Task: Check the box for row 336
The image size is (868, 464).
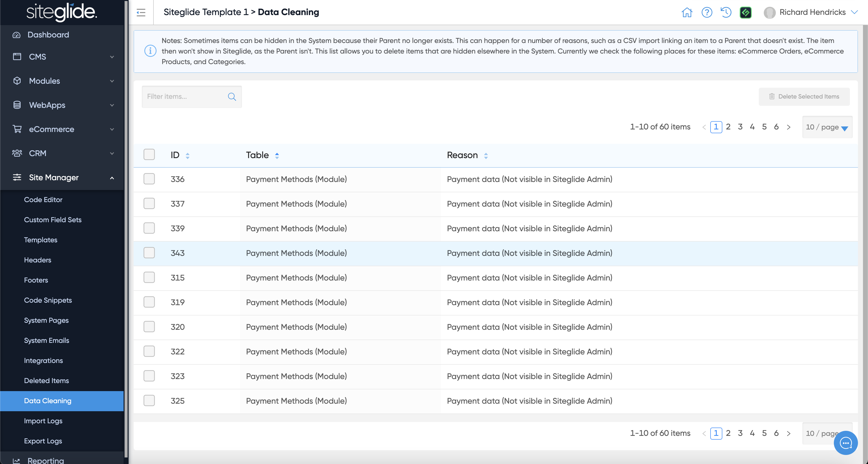Action: [149, 179]
